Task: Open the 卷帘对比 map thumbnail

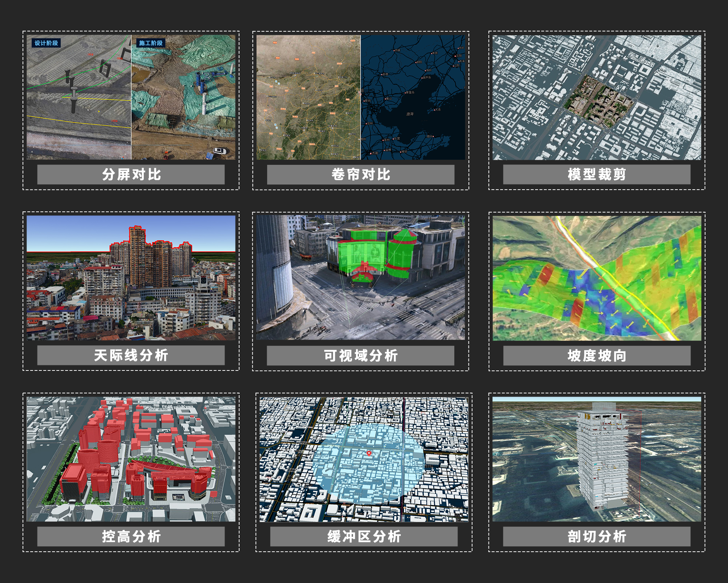Action: pos(361,98)
